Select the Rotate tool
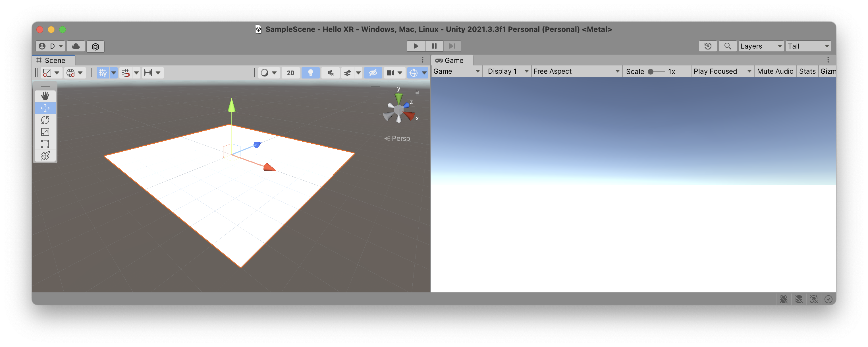The width and height of the screenshot is (868, 347). (45, 120)
